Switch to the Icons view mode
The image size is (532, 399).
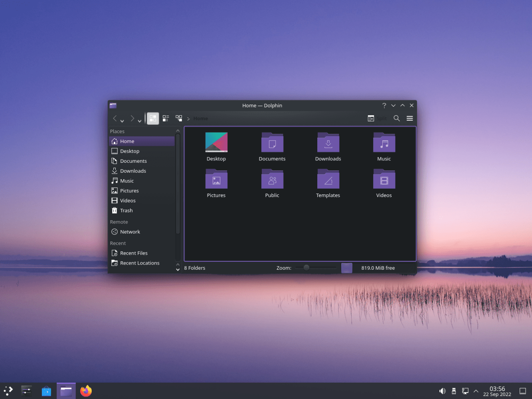tap(153, 118)
